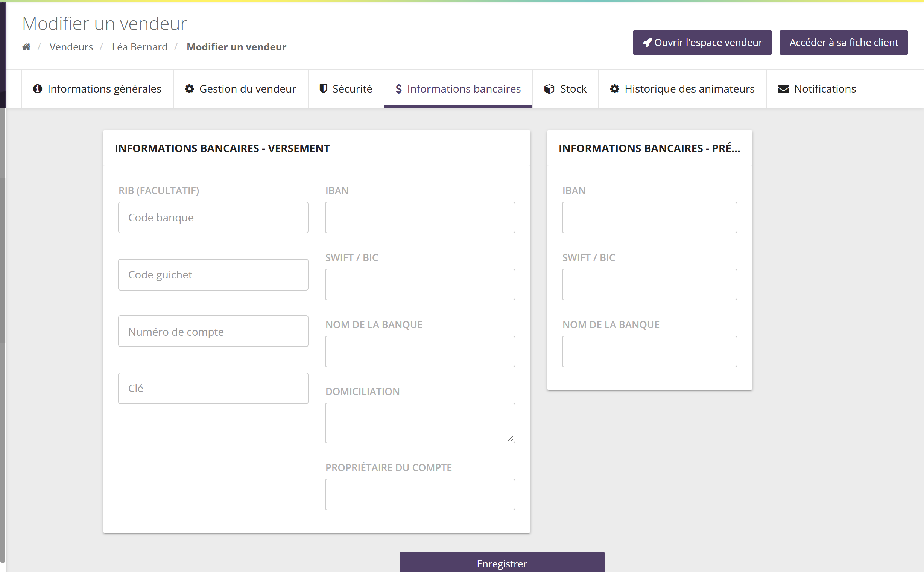Focus the Code banque field

[x=213, y=218]
